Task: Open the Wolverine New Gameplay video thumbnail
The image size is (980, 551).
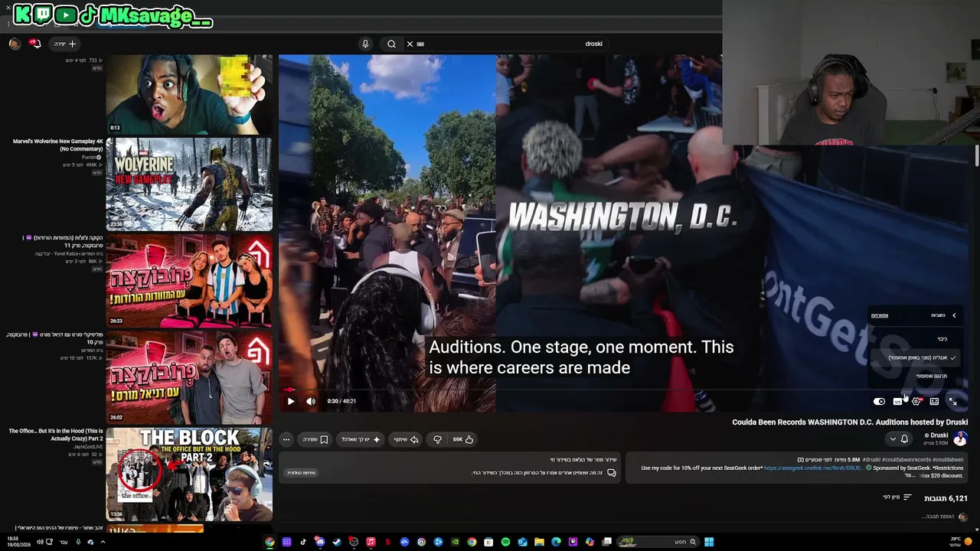Action: (189, 184)
